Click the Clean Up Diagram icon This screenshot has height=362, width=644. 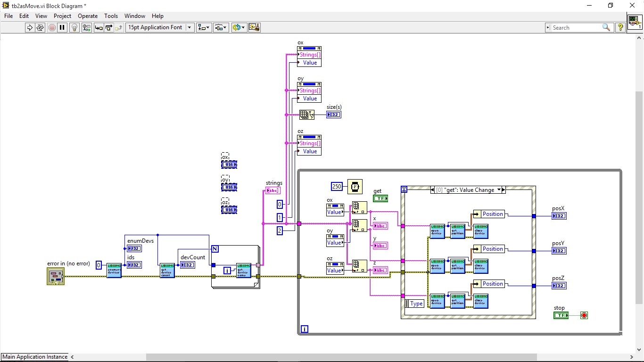[254, 28]
